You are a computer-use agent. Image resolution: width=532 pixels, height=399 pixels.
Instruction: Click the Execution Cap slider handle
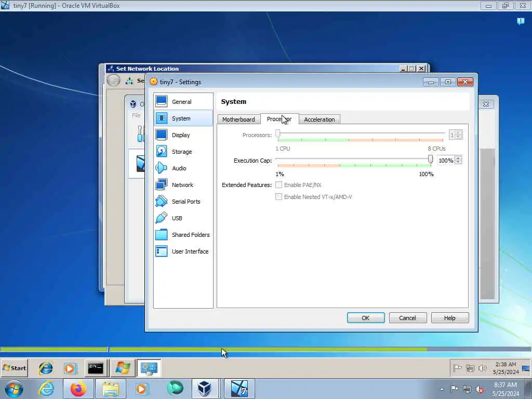[x=430, y=159]
